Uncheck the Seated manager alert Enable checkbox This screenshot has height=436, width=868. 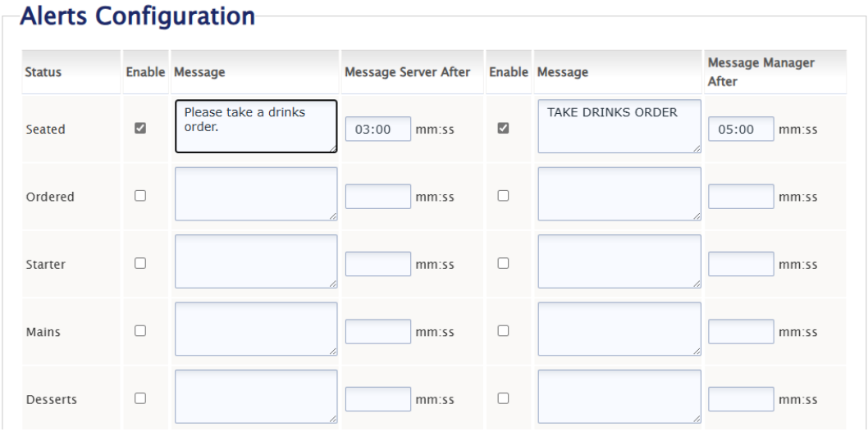[x=503, y=129]
